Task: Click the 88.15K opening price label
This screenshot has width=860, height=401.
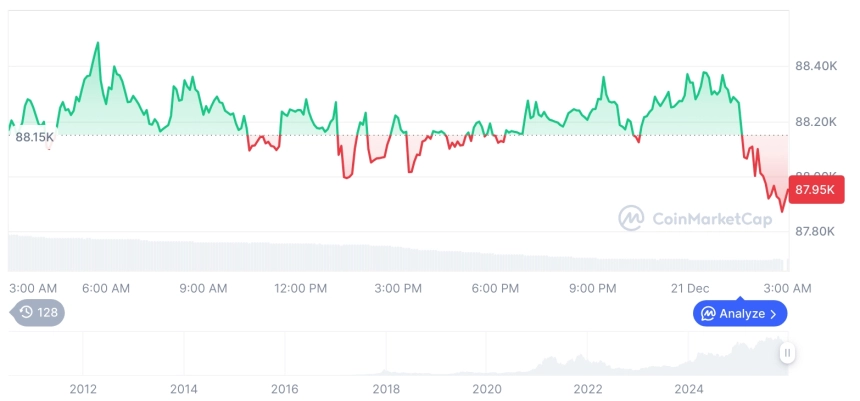Action: [x=35, y=136]
